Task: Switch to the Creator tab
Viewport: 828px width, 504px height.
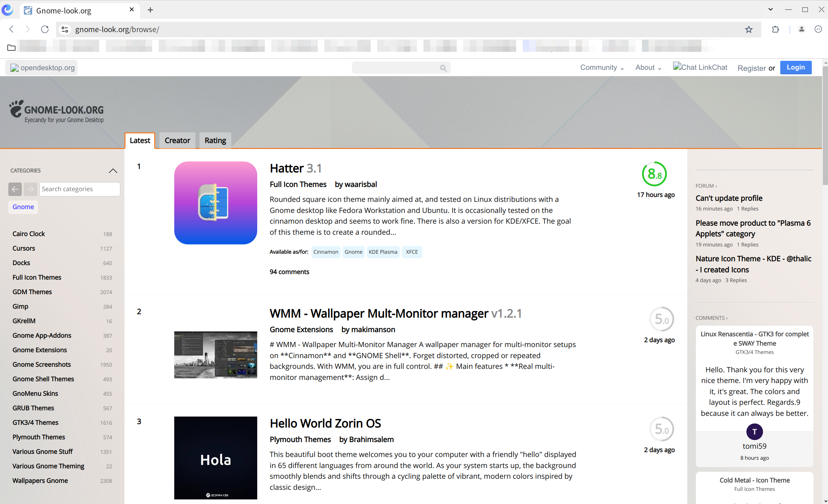Action: (x=177, y=141)
